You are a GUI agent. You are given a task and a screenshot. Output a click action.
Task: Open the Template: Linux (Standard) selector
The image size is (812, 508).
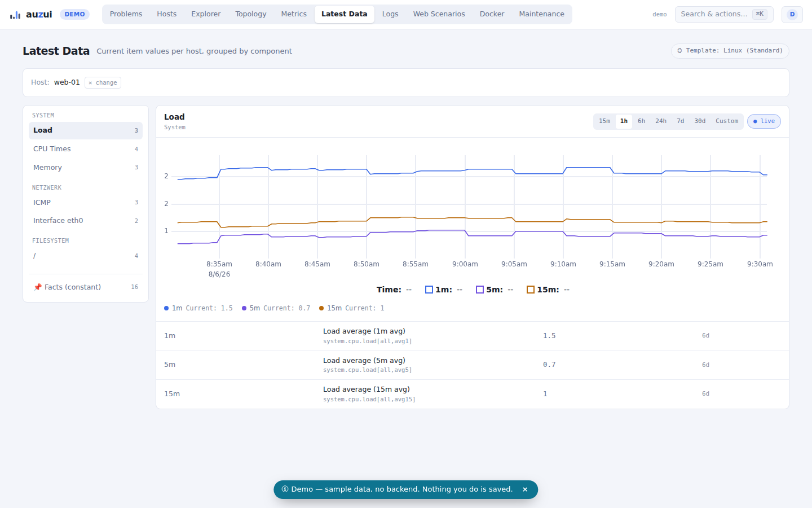click(x=730, y=51)
